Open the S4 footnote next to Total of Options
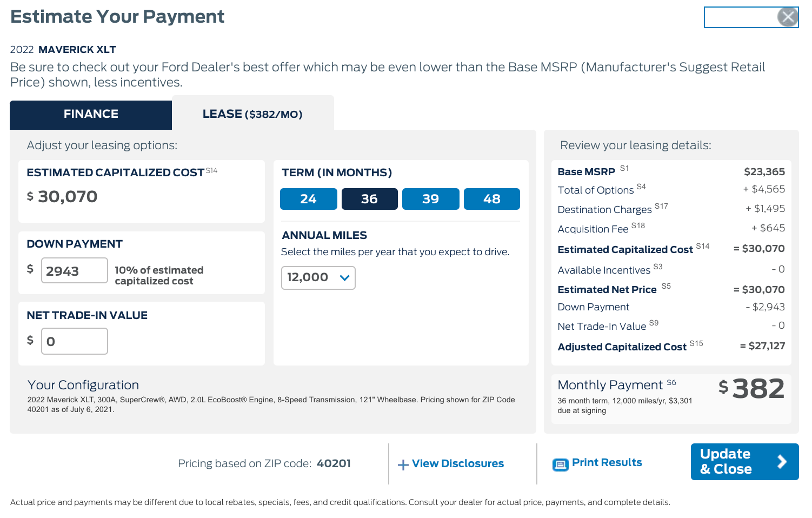Screen dimensions: 812x518 (641, 187)
